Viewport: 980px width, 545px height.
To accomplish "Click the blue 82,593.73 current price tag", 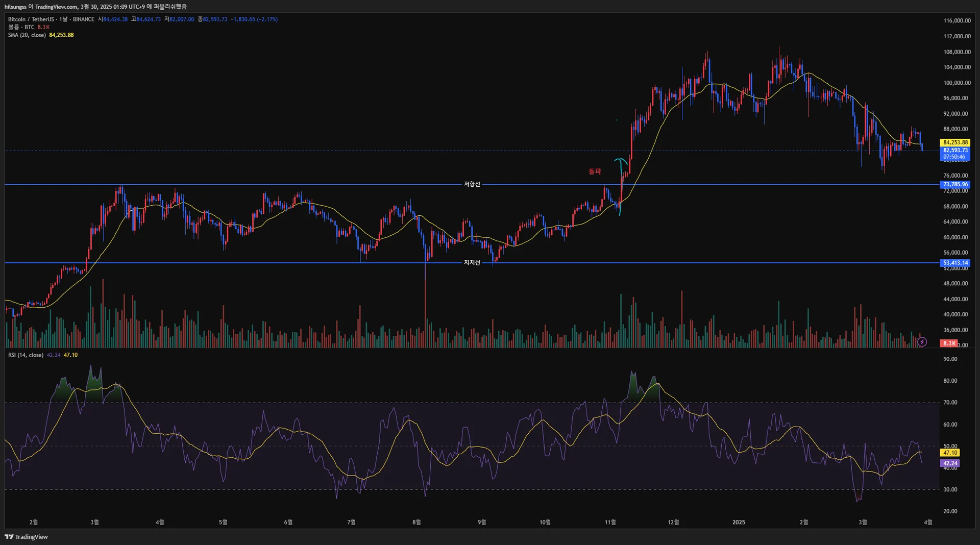I will point(955,151).
